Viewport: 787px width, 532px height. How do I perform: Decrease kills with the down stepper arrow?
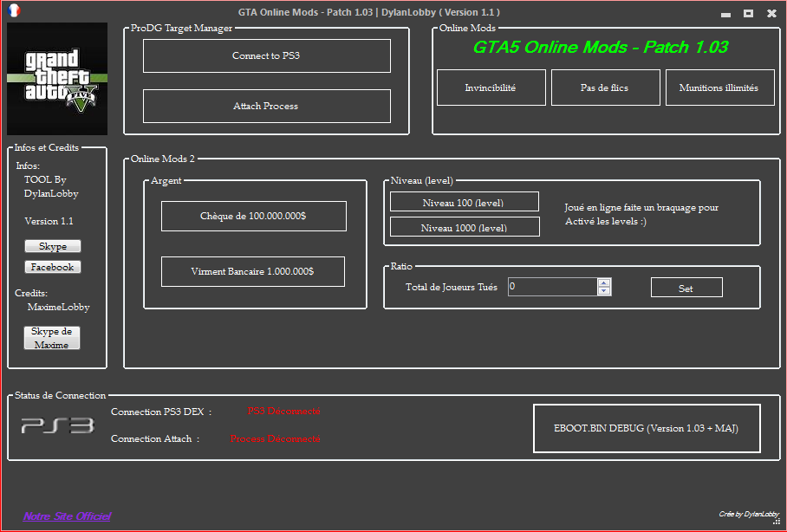(x=604, y=290)
